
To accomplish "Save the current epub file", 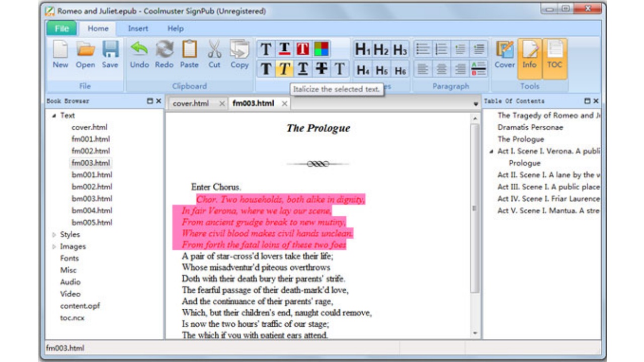I will point(110,55).
